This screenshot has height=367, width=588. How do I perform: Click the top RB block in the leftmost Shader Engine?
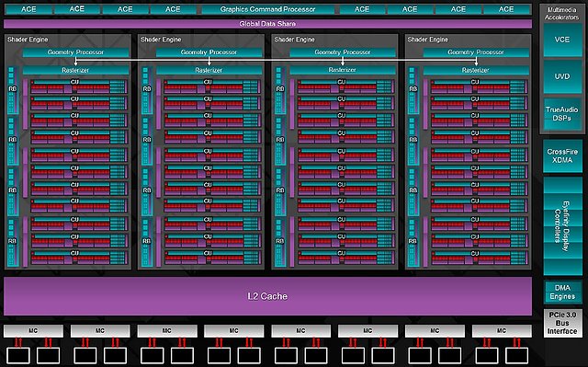(x=12, y=90)
